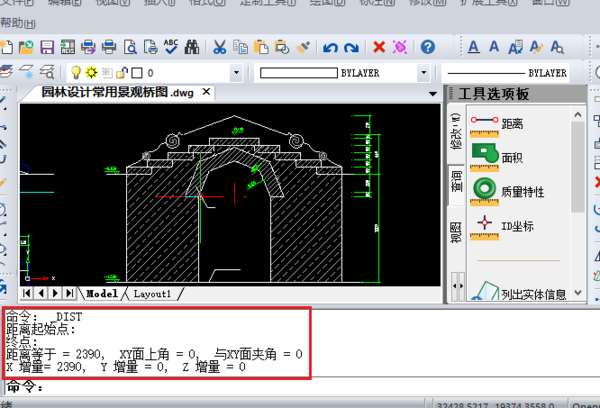This screenshot has width=600, height=408.
Task: Open Help with blue question mark
Action: (428, 47)
